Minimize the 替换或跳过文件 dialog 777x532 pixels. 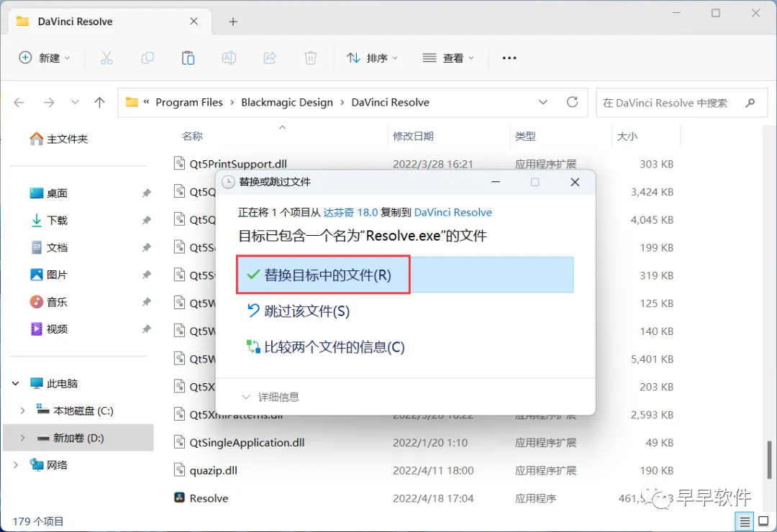(496, 183)
